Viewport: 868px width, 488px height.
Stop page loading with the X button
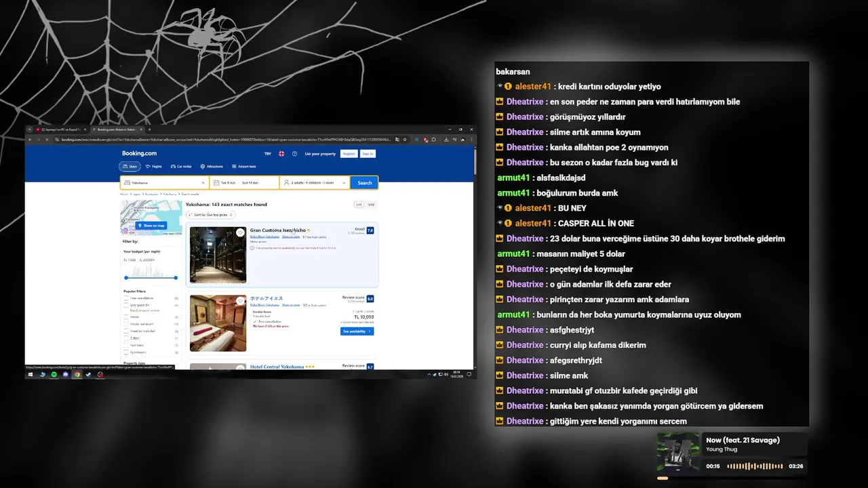(x=47, y=140)
